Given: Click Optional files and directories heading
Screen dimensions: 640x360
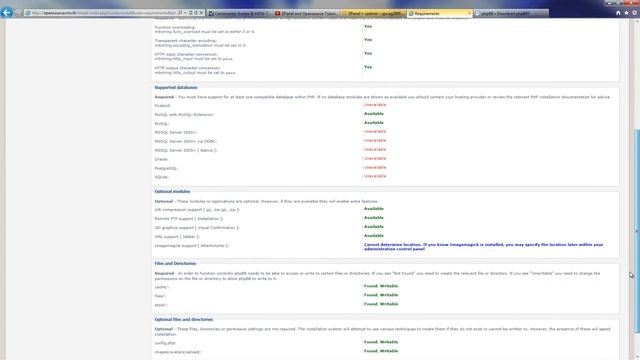Looking at the screenshot, I should click(x=184, y=320).
